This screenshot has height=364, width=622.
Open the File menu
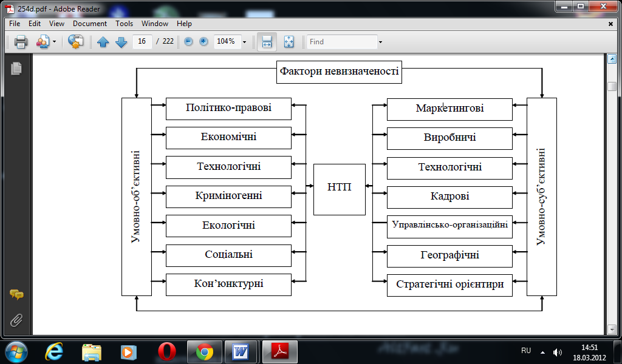point(15,24)
